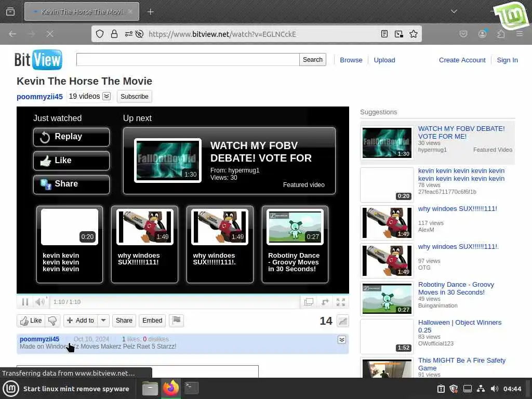Screen dimensions: 532x399
Task: Open the Add to dropdown arrow
Action: pyautogui.click(x=103, y=321)
